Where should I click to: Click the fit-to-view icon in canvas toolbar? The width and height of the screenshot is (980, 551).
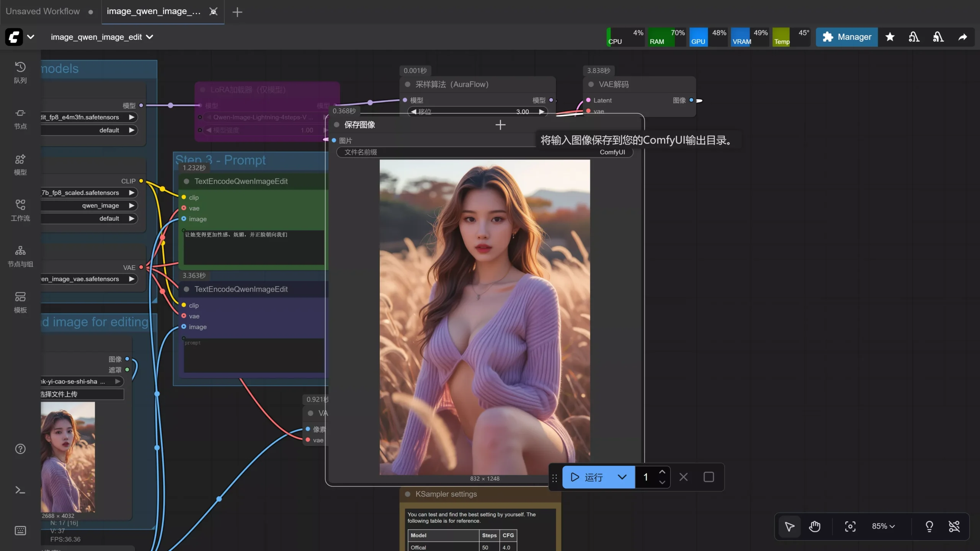click(x=850, y=526)
